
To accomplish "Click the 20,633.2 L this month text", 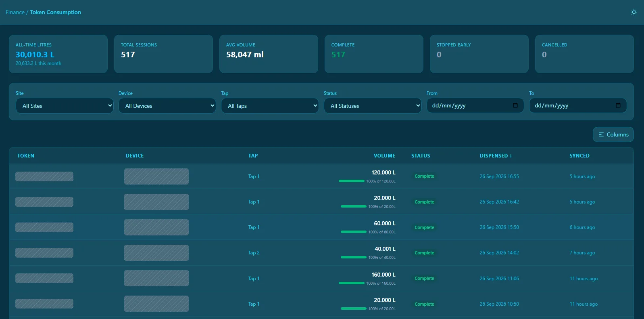I will click(x=38, y=63).
